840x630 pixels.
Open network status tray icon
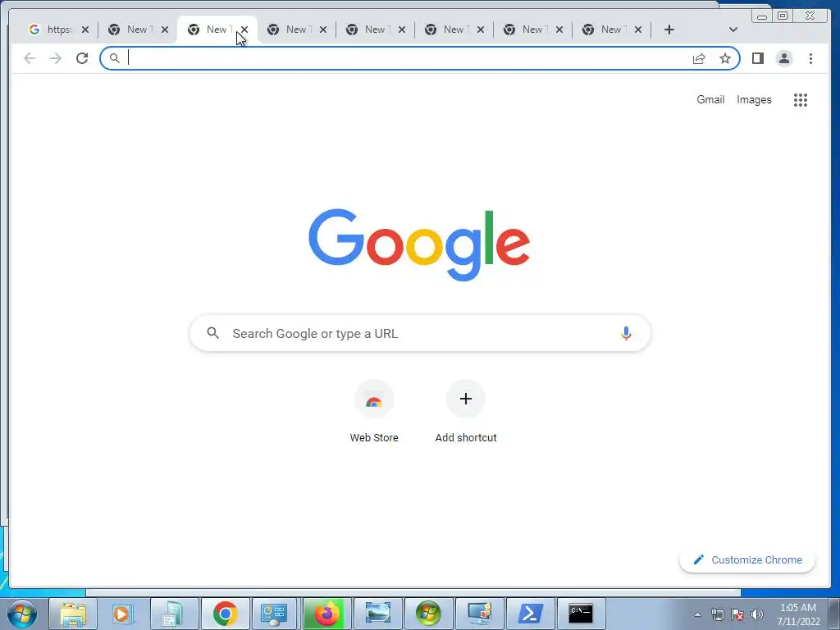click(717, 614)
